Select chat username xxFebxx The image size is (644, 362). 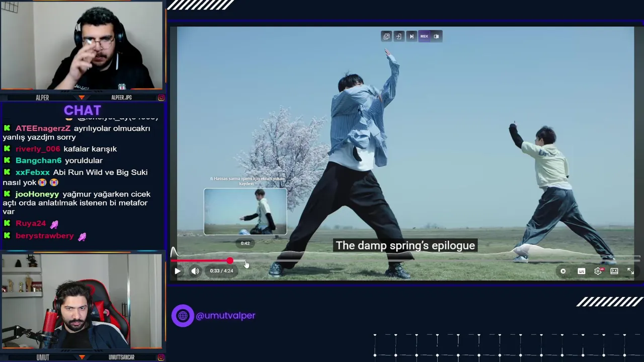[33, 172]
